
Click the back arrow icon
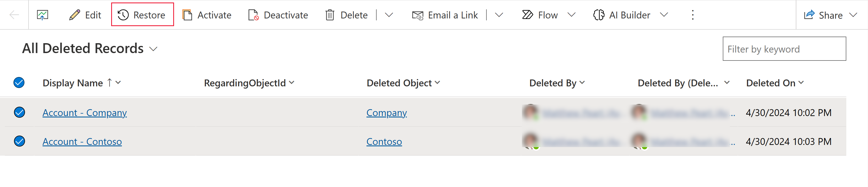[14, 15]
